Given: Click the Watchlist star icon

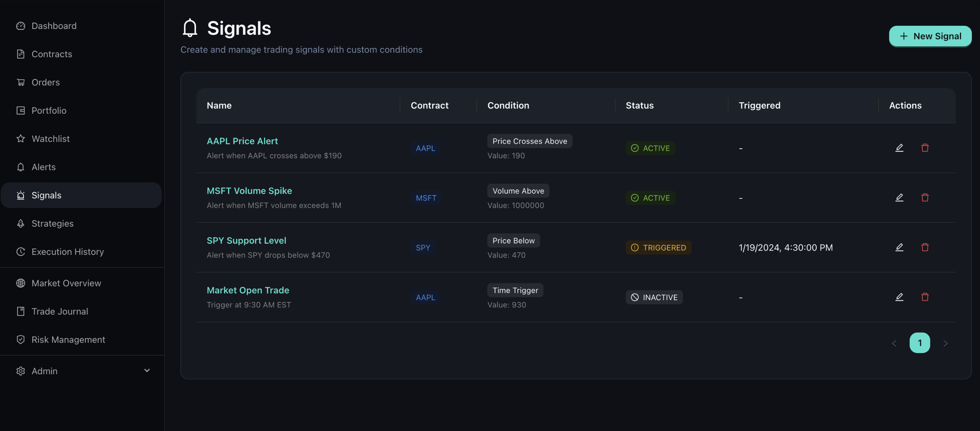Looking at the screenshot, I should click(21, 139).
